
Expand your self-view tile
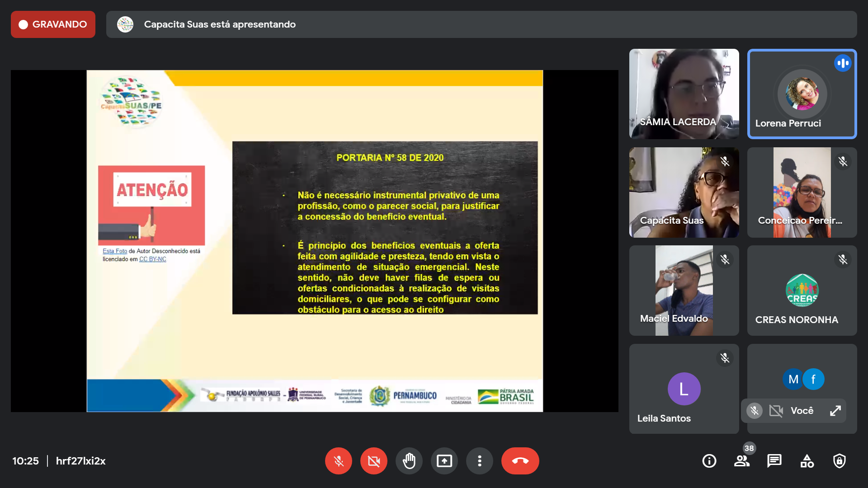835,410
